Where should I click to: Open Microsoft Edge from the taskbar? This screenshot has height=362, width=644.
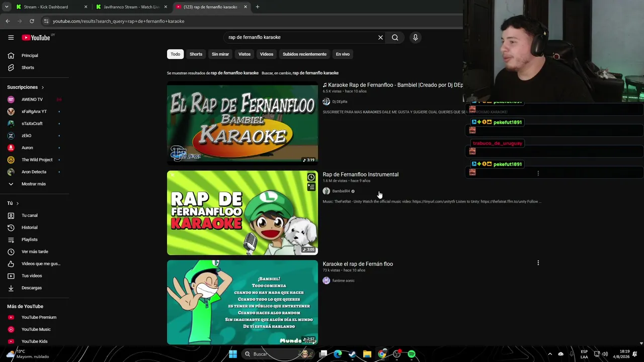point(338,354)
